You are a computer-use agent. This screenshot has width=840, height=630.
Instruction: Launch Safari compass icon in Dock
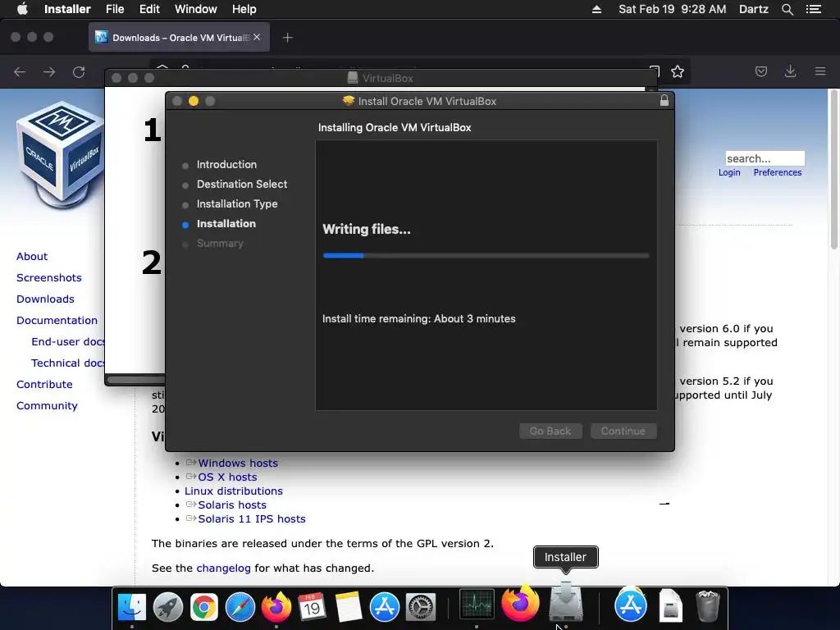point(240,607)
